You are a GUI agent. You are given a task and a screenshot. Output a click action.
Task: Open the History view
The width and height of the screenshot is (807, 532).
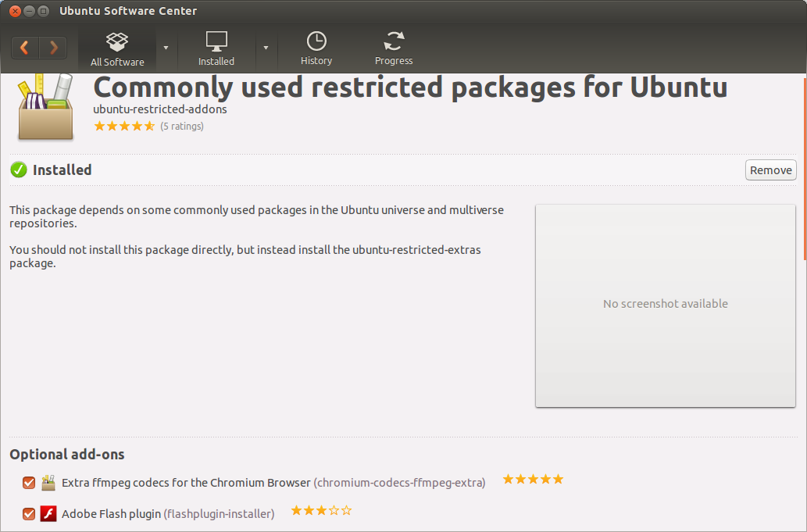pyautogui.click(x=316, y=48)
